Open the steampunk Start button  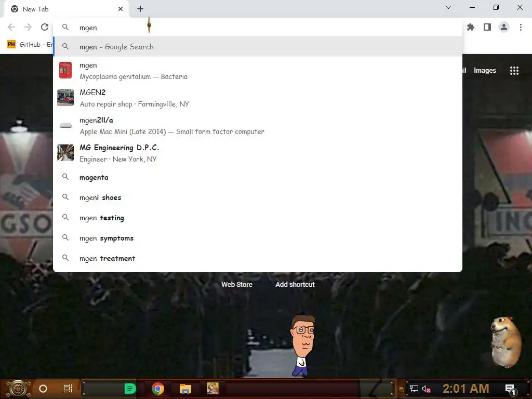(x=18, y=389)
